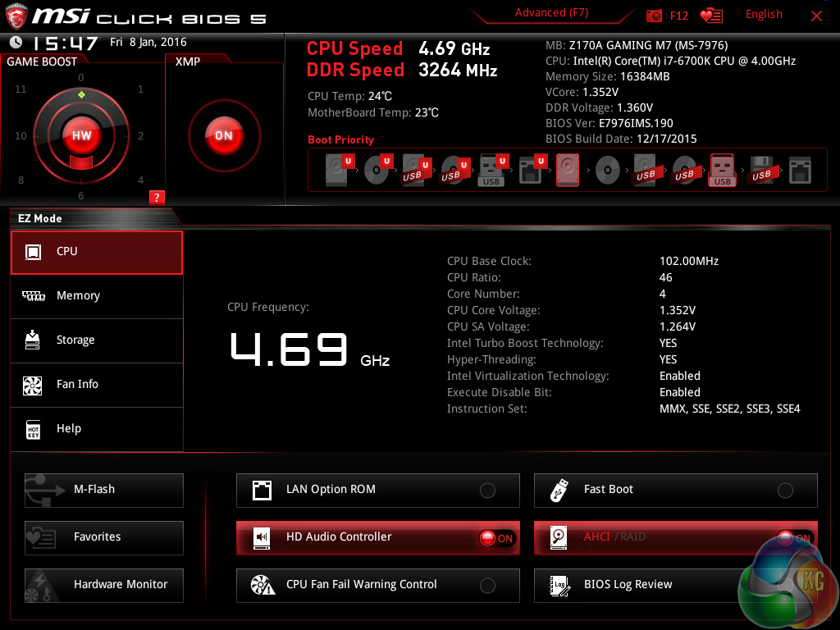Set Game Boost dial to stage 2
This screenshot has height=630, width=840.
coord(140,135)
